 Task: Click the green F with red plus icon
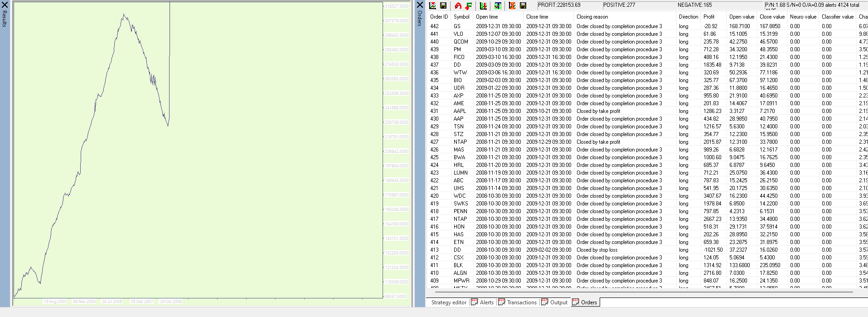coord(469,5)
